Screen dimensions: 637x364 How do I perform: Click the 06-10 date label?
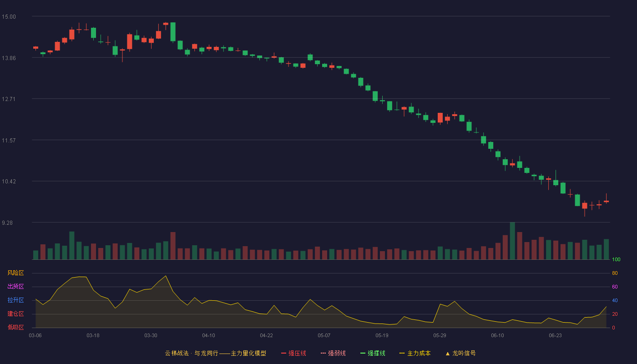click(497, 335)
